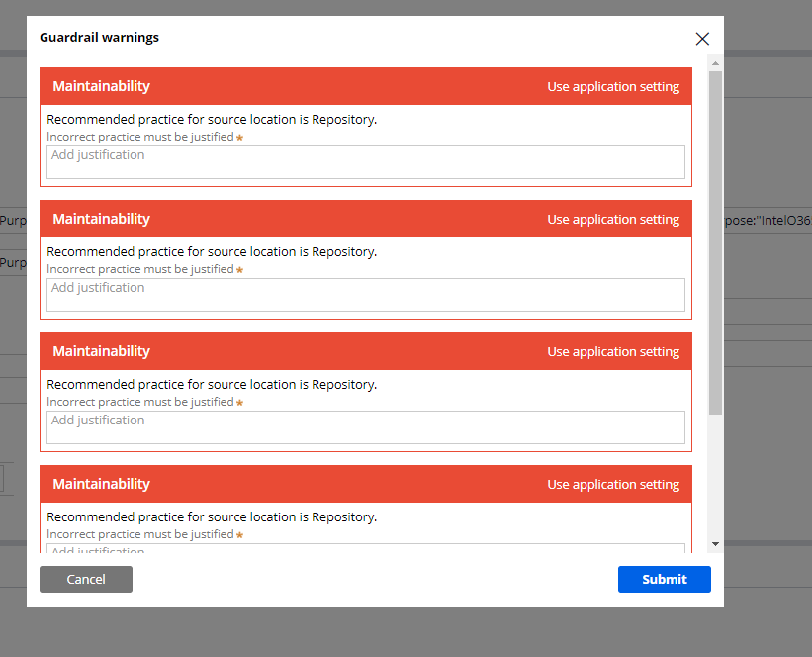The width and height of the screenshot is (812, 657).
Task: Click the Purpose cell behind the dialog
Action: [x=14, y=220]
